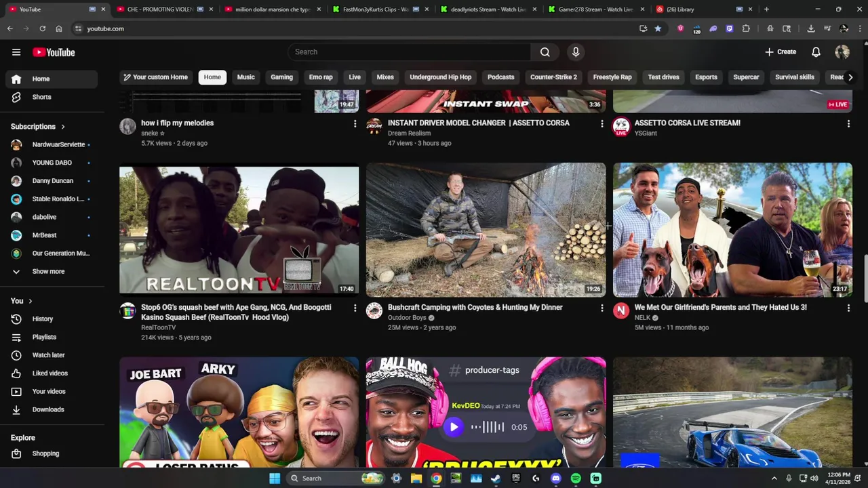This screenshot has height=488, width=868.
Task: Open Your custom Home chip
Action: pyautogui.click(x=155, y=77)
